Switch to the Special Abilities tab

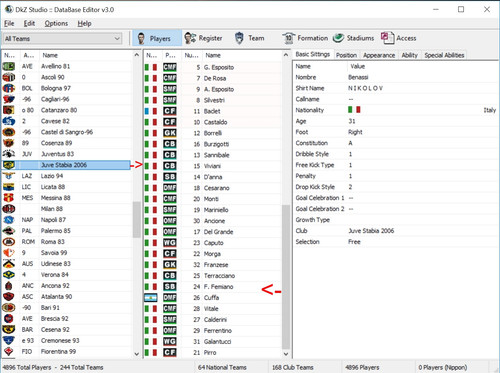(444, 55)
